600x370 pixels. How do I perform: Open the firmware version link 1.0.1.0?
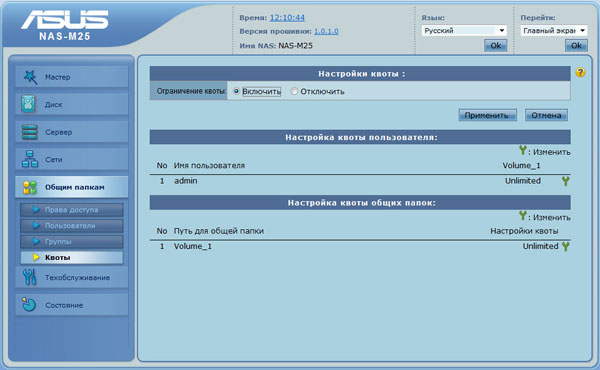click(x=326, y=31)
